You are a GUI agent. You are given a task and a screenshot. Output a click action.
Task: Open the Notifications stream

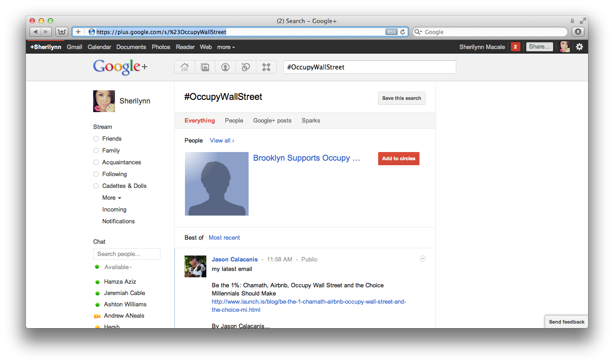click(x=119, y=221)
